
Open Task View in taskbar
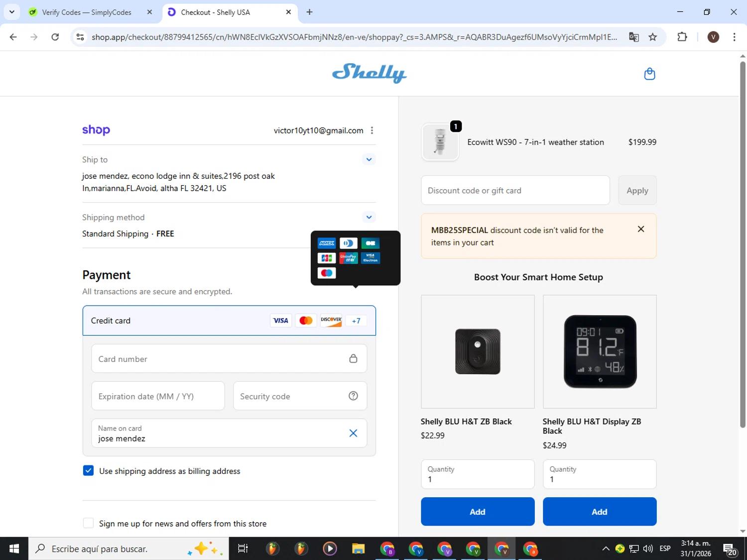[243, 549]
